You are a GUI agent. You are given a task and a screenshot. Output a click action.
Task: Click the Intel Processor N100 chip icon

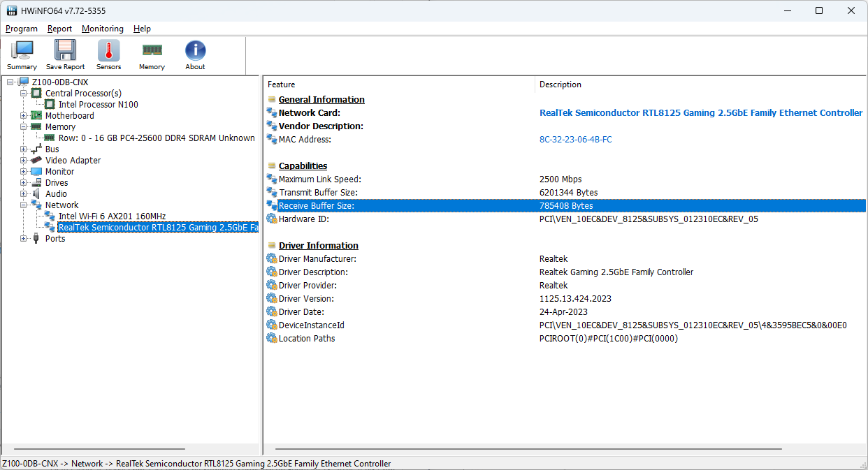pos(50,104)
